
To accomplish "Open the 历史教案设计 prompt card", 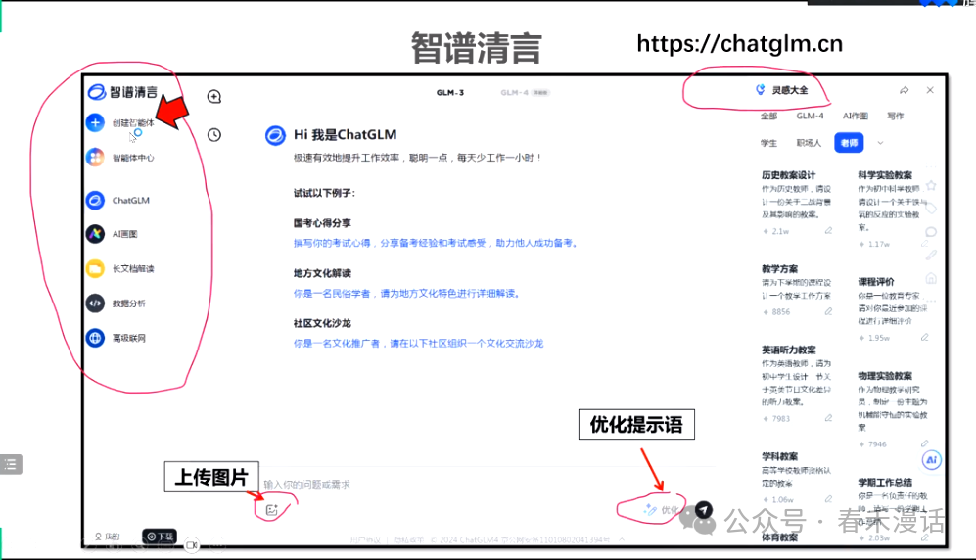I will [x=798, y=203].
